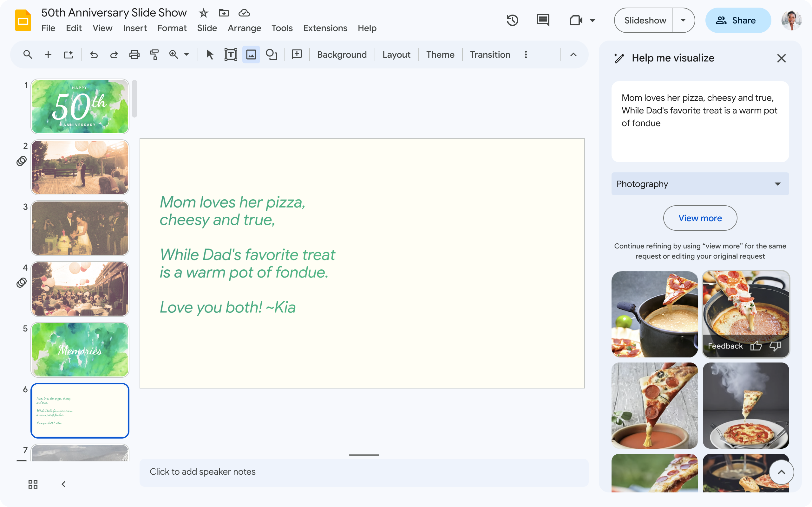Select the slide 3 cake-cutting thumbnail
Image resolution: width=812 pixels, height=507 pixels.
[x=80, y=228]
